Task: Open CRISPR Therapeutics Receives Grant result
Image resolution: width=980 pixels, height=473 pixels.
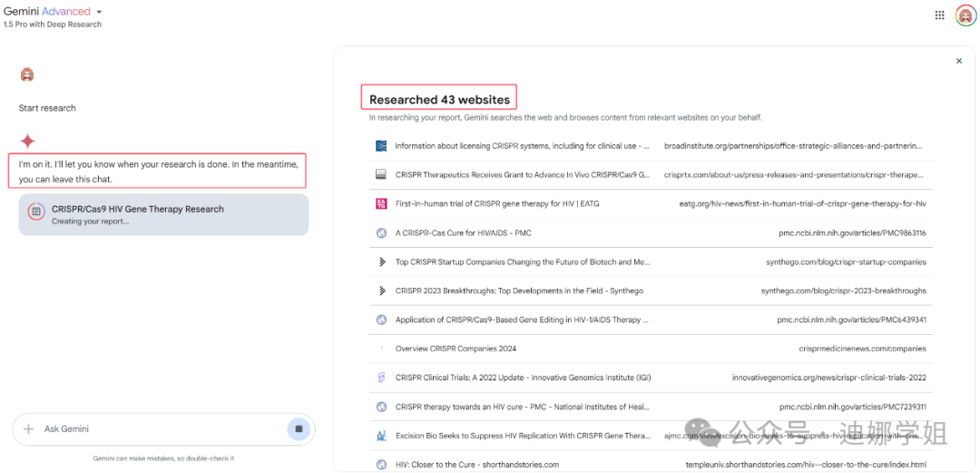Action: point(522,174)
